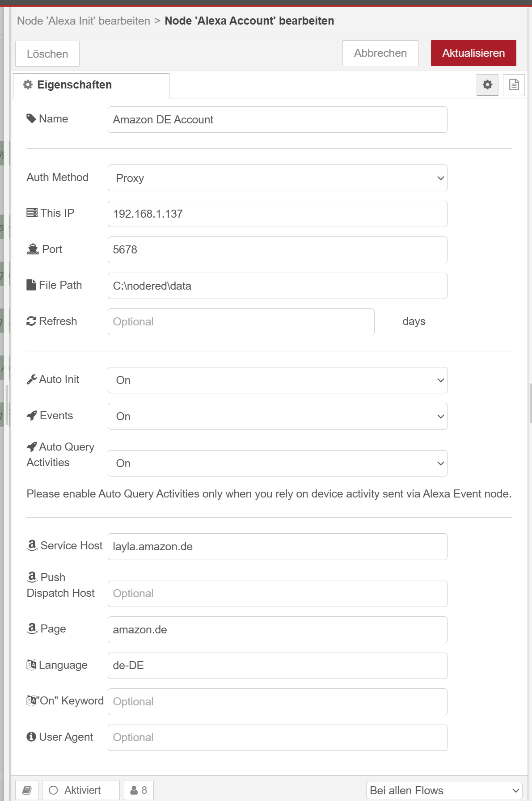532x801 pixels.
Task: Expand the Auto Init dropdown
Action: tap(277, 380)
